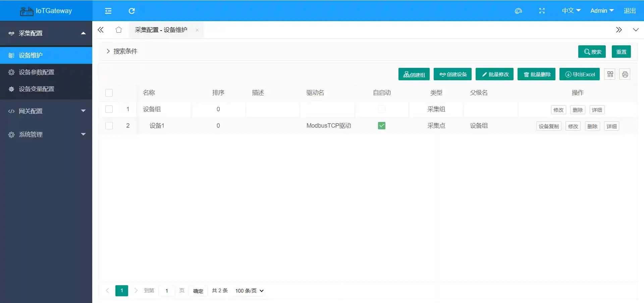This screenshot has height=303, width=644.
Task: Expand the 网关配置 sidebar menu
Action: coord(46,111)
